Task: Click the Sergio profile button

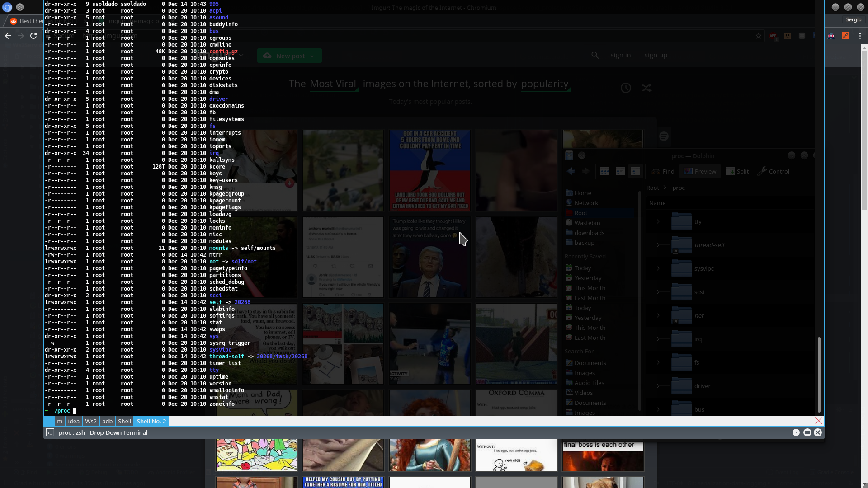Action: tap(854, 19)
